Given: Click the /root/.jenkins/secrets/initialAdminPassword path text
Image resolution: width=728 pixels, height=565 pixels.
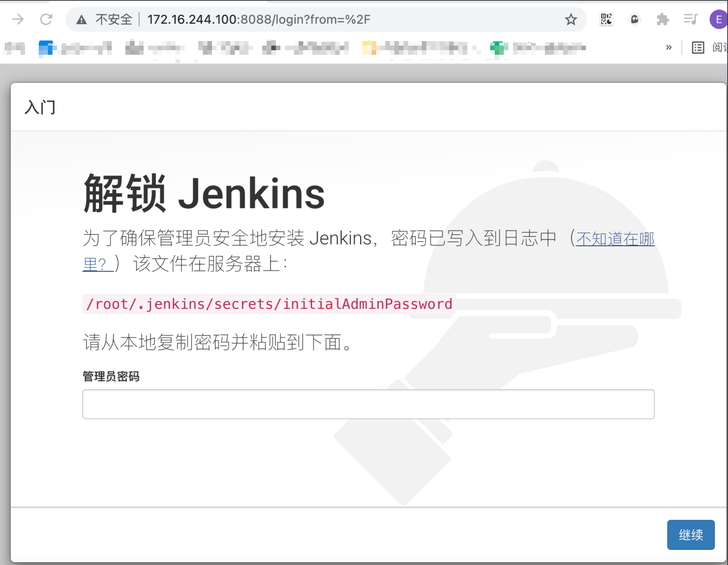Looking at the screenshot, I should point(269,304).
